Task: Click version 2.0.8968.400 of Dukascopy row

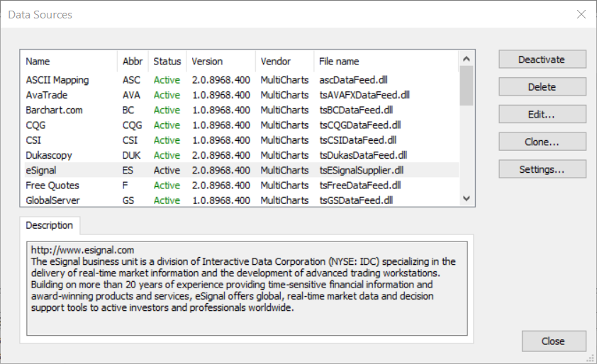Action: pyautogui.click(x=221, y=155)
